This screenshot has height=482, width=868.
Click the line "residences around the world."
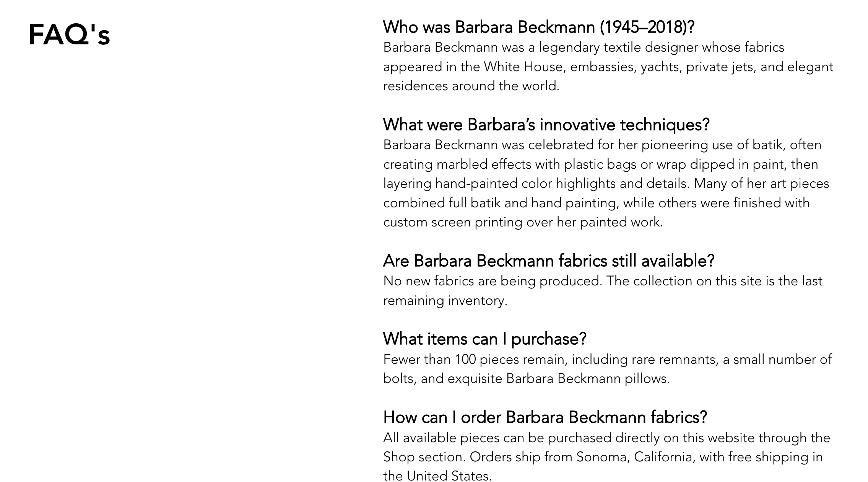[x=471, y=86]
